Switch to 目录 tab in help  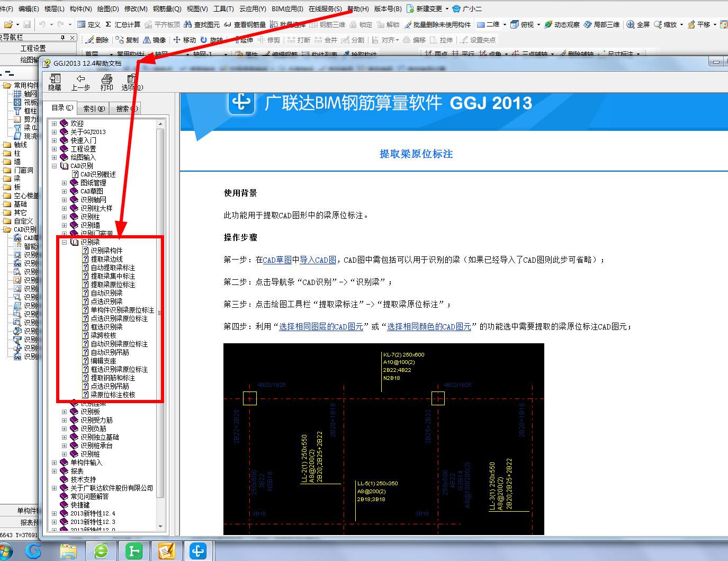click(62, 108)
